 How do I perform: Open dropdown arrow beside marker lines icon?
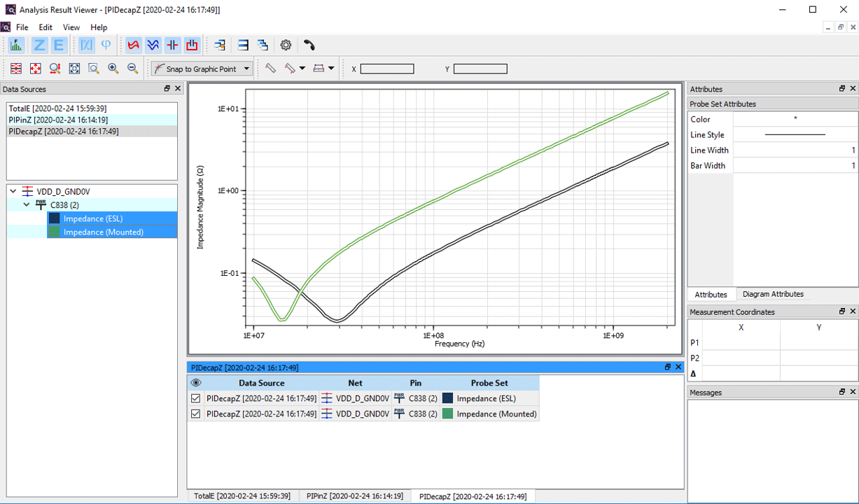click(x=331, y=69)
